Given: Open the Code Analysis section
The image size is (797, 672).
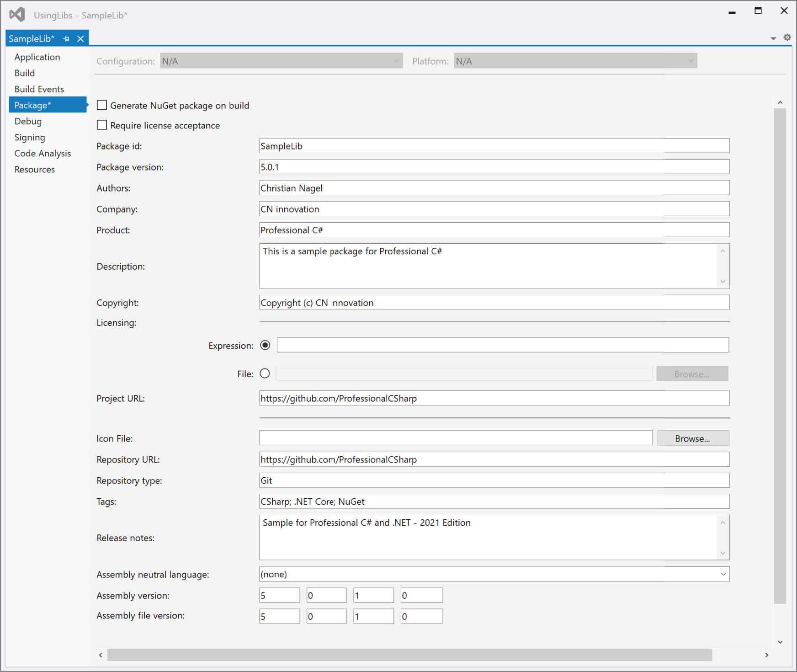Looking at the screenshot, I should tap(42, 153).
